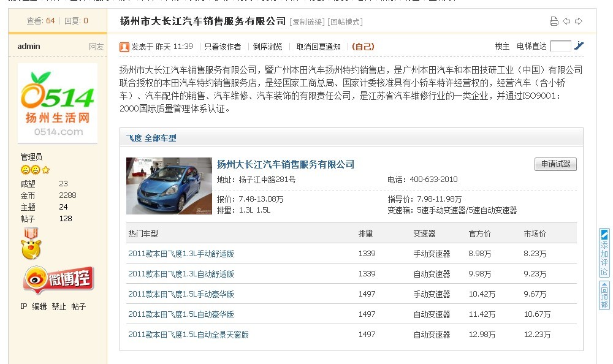The height and width of the screenshot is (364, 613).
Task: Click the 主题 count 24
Action: (x=63, y=207)
